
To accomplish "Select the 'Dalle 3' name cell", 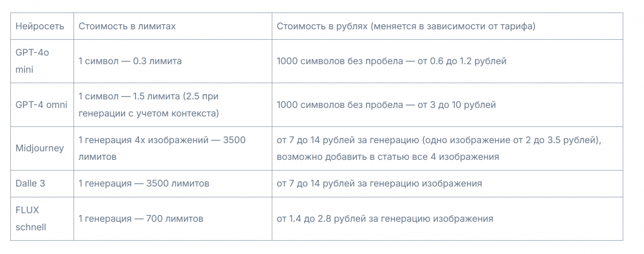I will coord(30,184).
